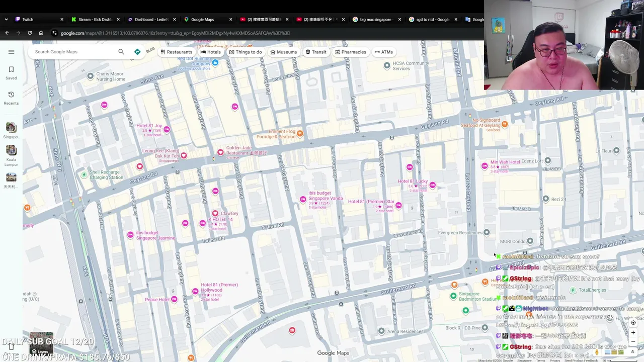Click the No Signboard Seafood pin
Screen dimensions: 644x362
[505, 124]
